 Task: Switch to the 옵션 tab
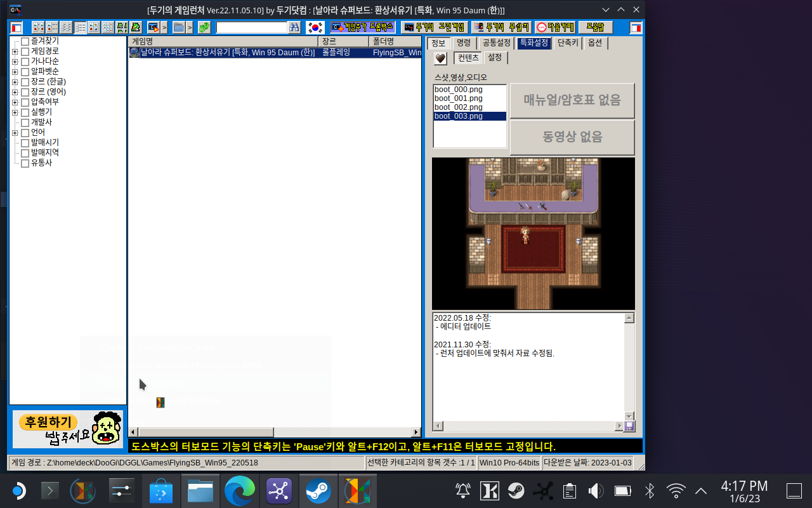tap(595, 43)
